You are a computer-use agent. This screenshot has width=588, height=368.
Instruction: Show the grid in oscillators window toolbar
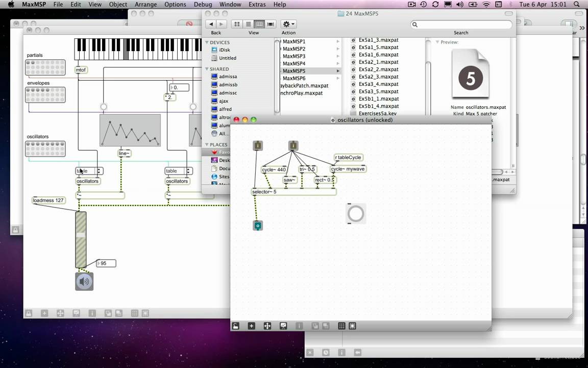coord(341,326)
